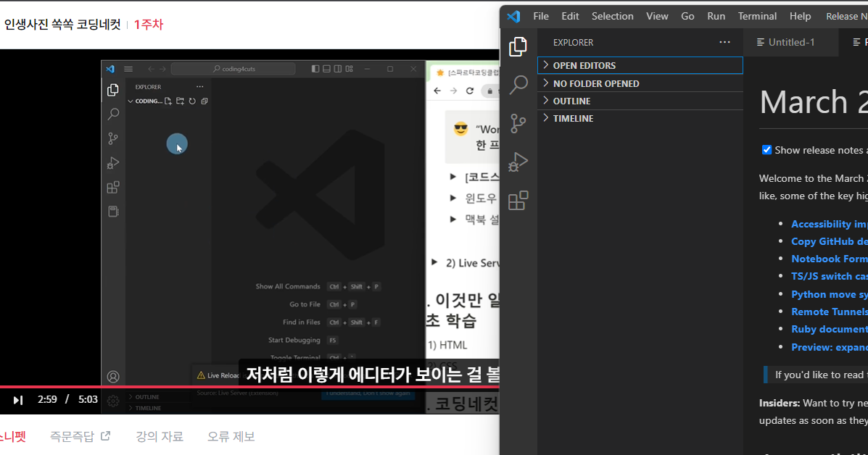868x455 pixels.
Task: Click the Insiders: paragraph in release notes
Action: pyautogui.click(x=813, y=412)
